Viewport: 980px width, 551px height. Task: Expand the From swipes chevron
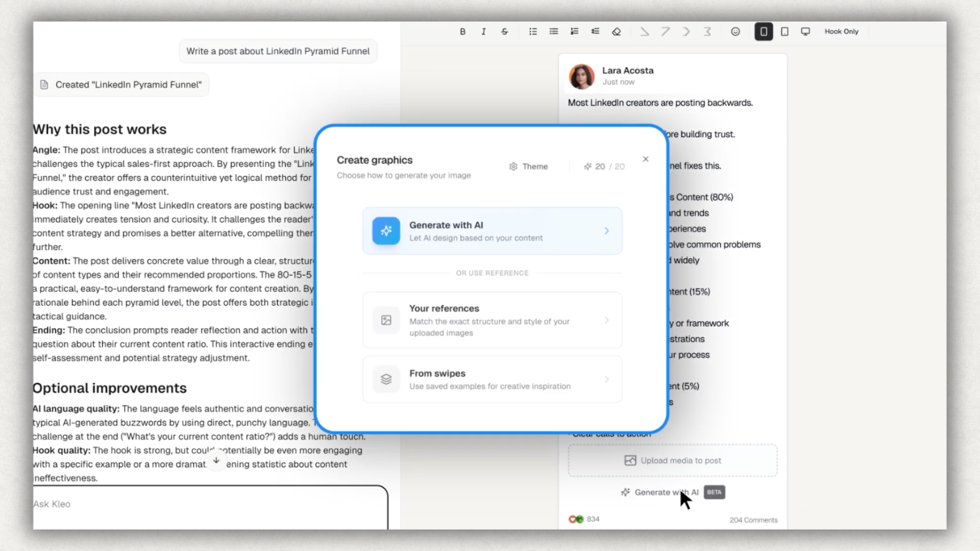(606, 379)
